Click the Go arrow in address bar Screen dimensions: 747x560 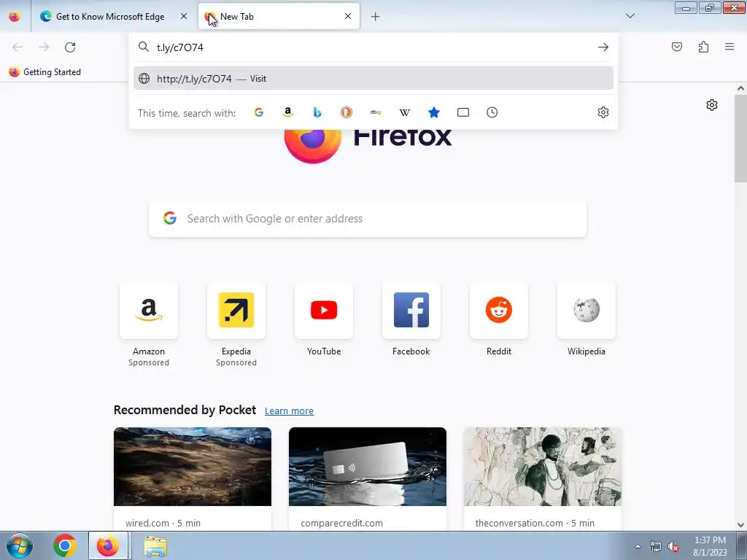point(603,47)
